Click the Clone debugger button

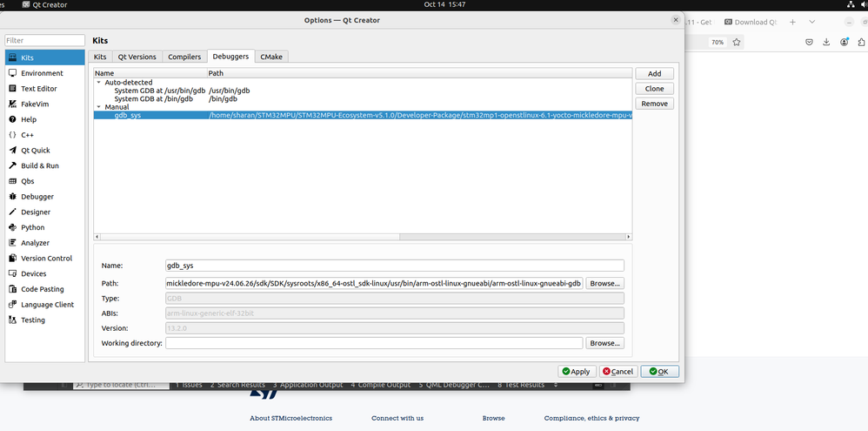pos(654,89)
